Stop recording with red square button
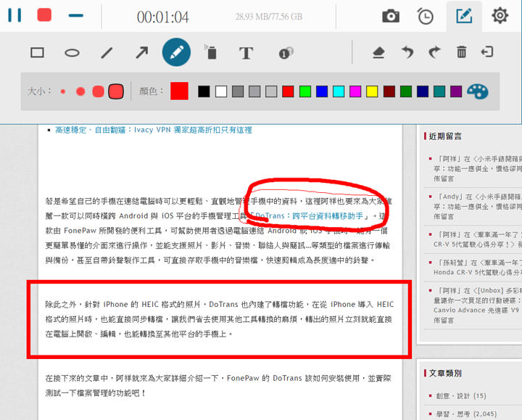The width and height of the screenshot is (522, 420). coord(44,15)
